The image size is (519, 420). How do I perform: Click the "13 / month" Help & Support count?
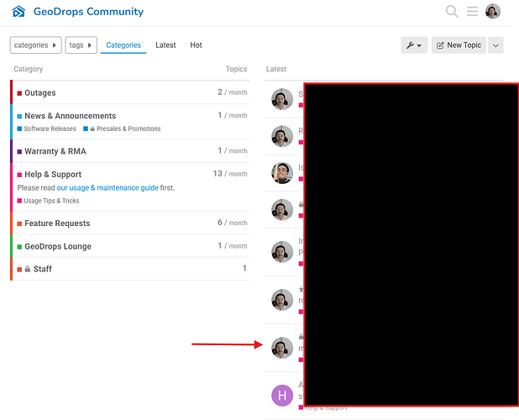[230, 174]
